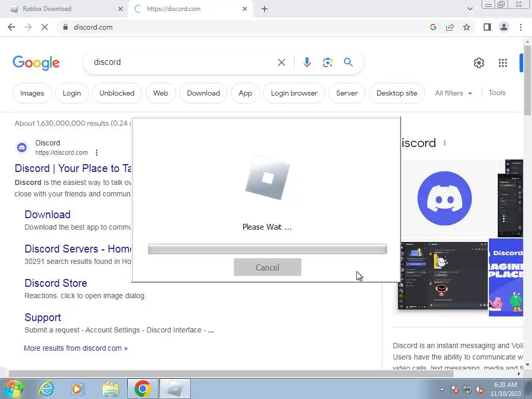Select the Roblox installer taskbar item
532x399 pixels.
pos(175,389)
